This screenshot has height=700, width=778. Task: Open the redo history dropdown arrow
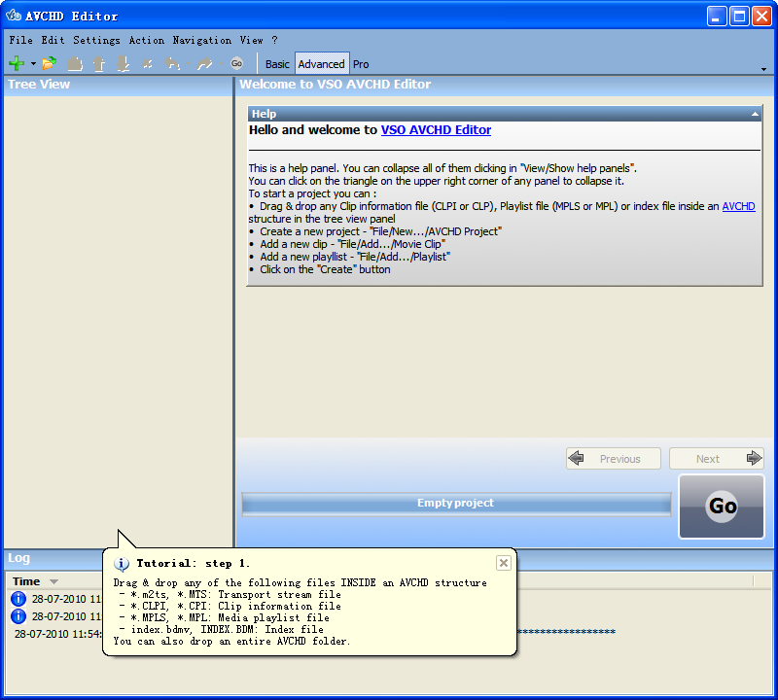point(221,63)
